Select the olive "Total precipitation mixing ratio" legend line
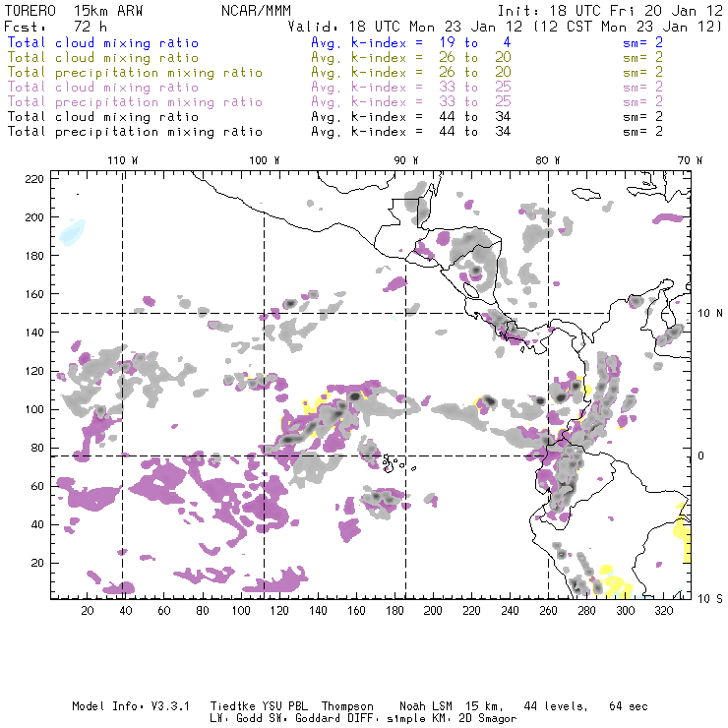This screenshot has width=728, height=728. 135,73
